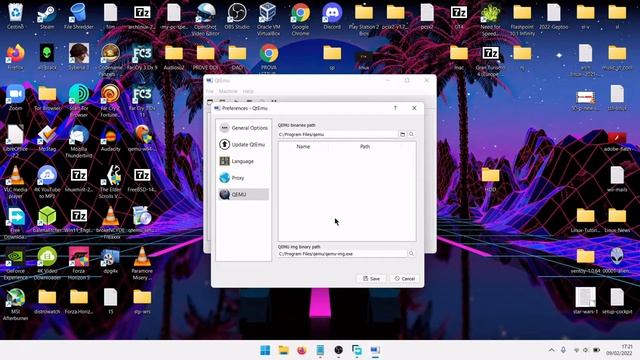Select Mp3tag desktop shortcut
The height and width of the screenshot is (360, 640).
pos(47,139)
